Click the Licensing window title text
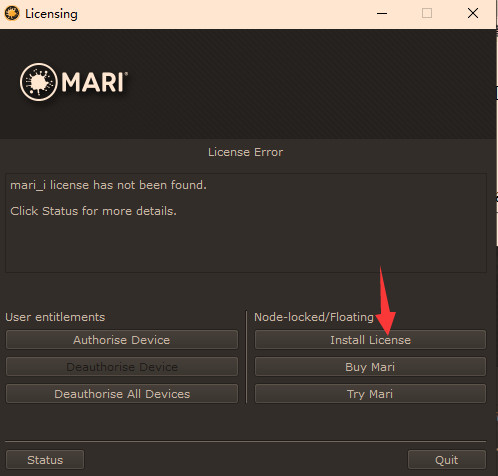 [51, 14]
